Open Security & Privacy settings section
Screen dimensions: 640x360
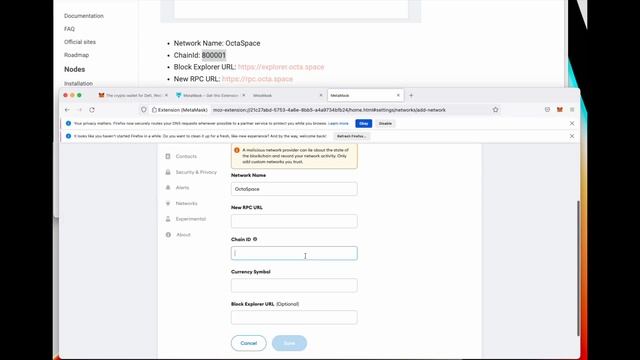click(x=196, y=172)
